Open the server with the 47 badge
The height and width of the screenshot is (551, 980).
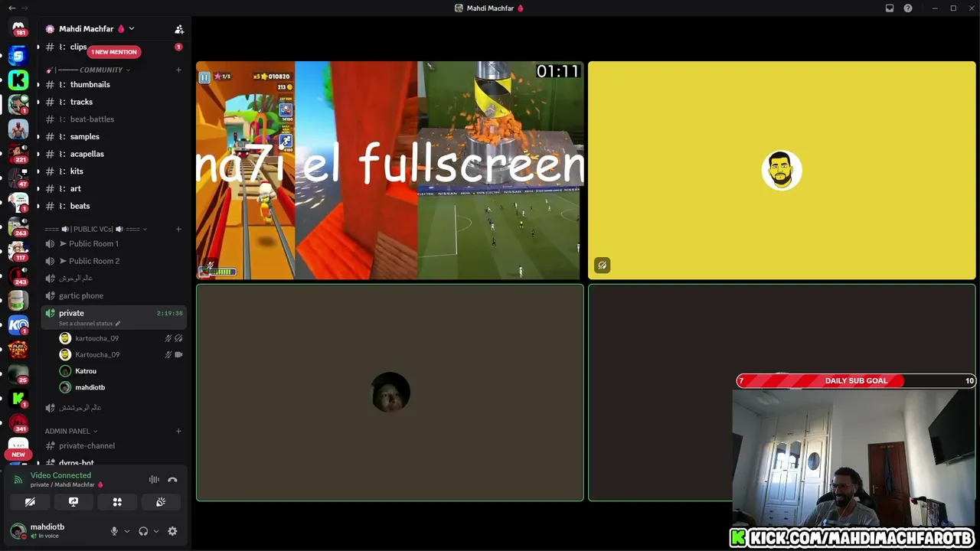coord(18,178)
